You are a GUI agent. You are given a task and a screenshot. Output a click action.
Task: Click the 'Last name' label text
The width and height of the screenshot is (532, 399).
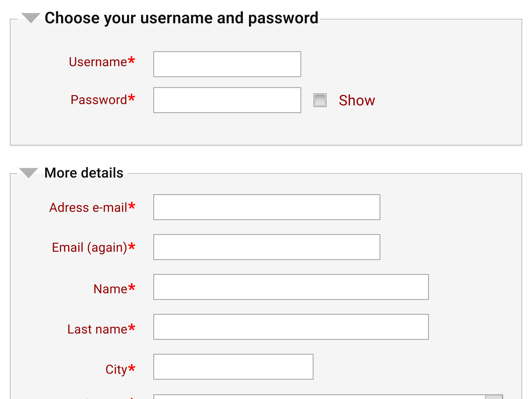(x=97, y=330)
